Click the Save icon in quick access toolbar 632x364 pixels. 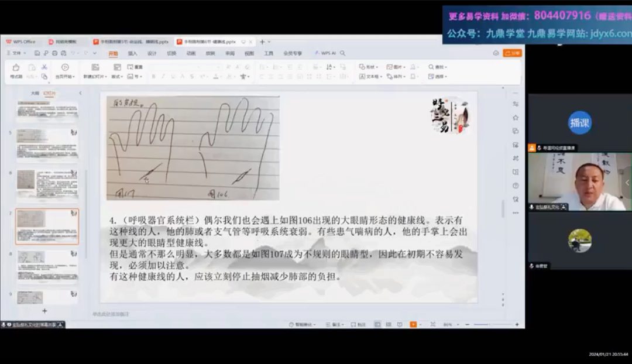click(38, 53)
